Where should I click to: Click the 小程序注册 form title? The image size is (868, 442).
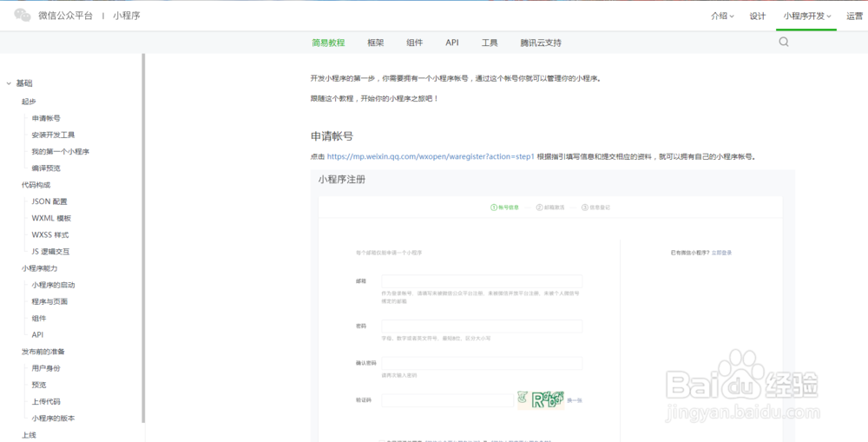click(x=341, y=180)
